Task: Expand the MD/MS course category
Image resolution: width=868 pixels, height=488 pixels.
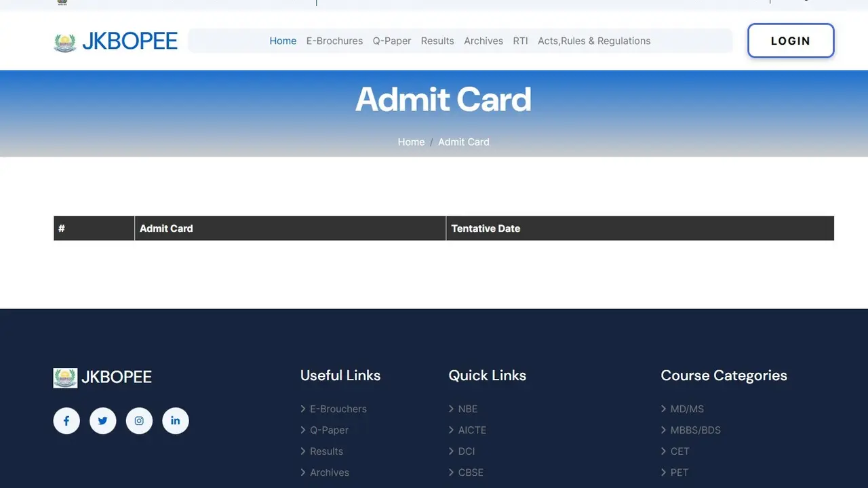Action: [x=687, y=409]
